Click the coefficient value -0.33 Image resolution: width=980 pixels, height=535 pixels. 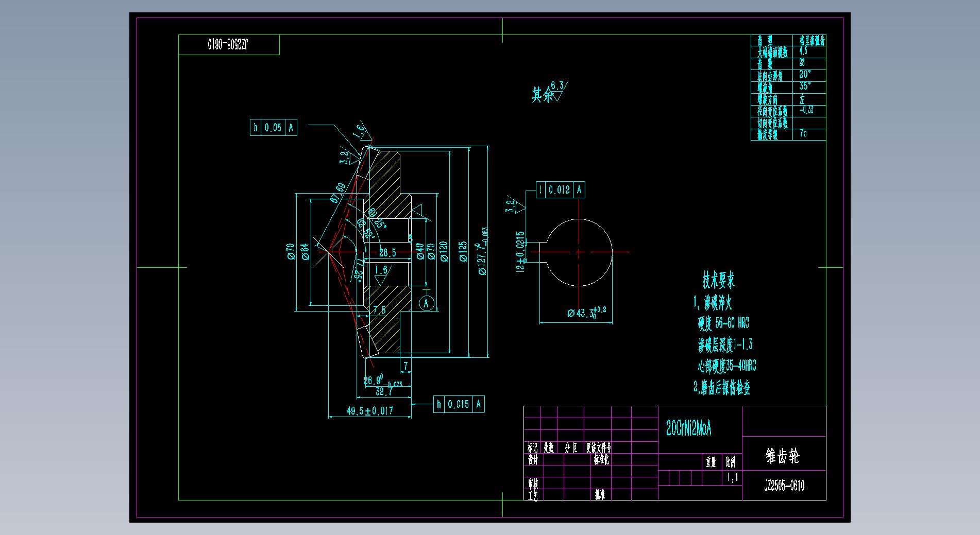(x=806, y=110)
